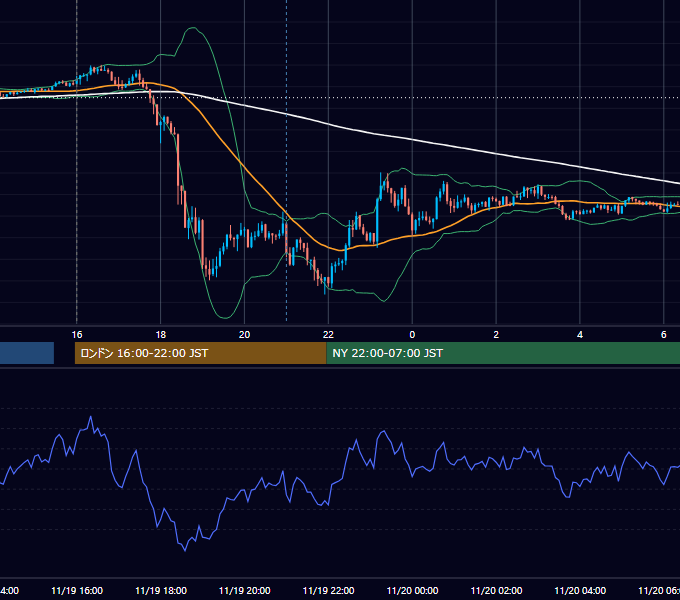Click the 18 hour label on price chart axis
The height and width of the screenshot is (600, 680).
[160, 335]
